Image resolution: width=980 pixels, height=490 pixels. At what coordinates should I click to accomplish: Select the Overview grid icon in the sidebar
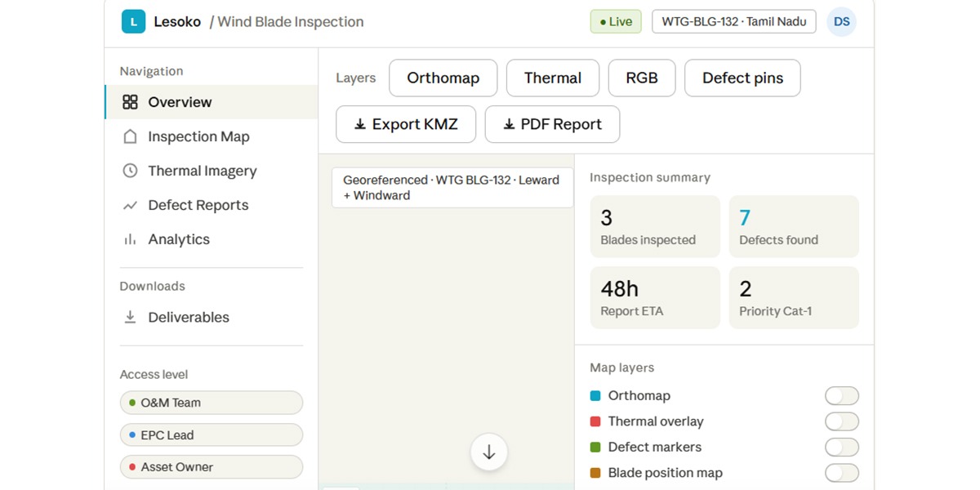129,102
